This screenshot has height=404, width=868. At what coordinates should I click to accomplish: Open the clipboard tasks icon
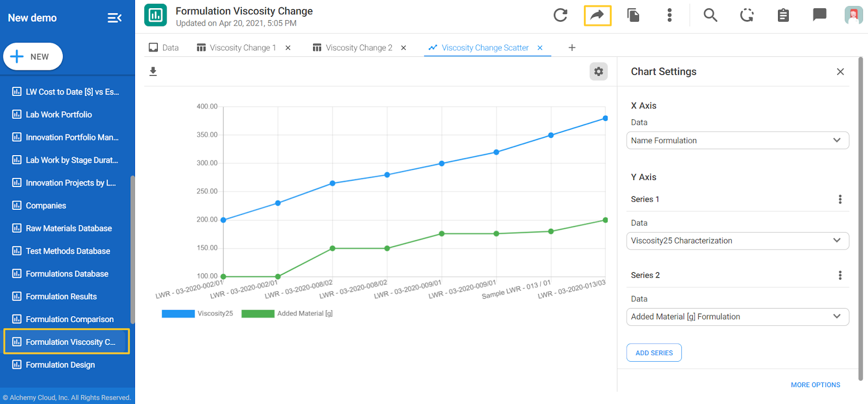click(783, 15)
